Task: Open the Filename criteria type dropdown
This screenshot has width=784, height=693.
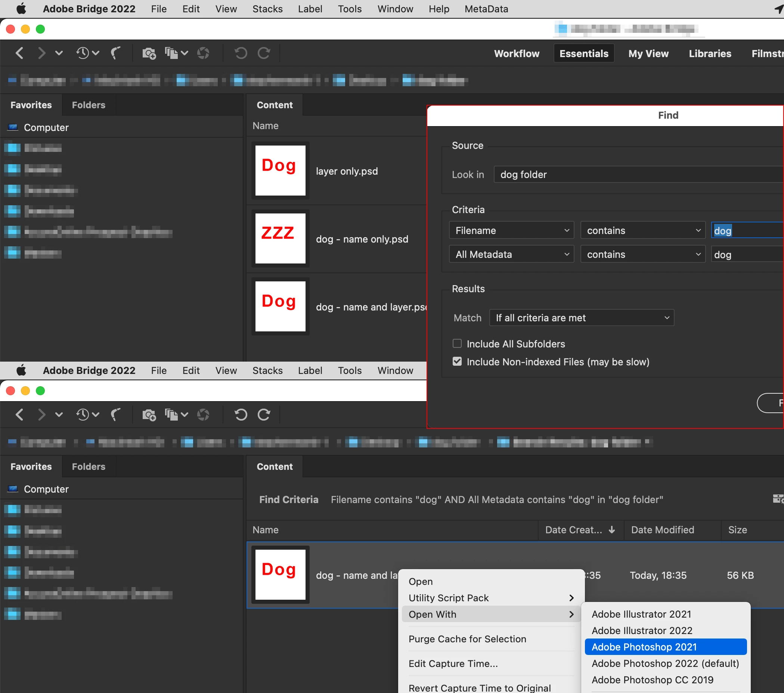Action: pyautogui.click(x=511, y=230)
